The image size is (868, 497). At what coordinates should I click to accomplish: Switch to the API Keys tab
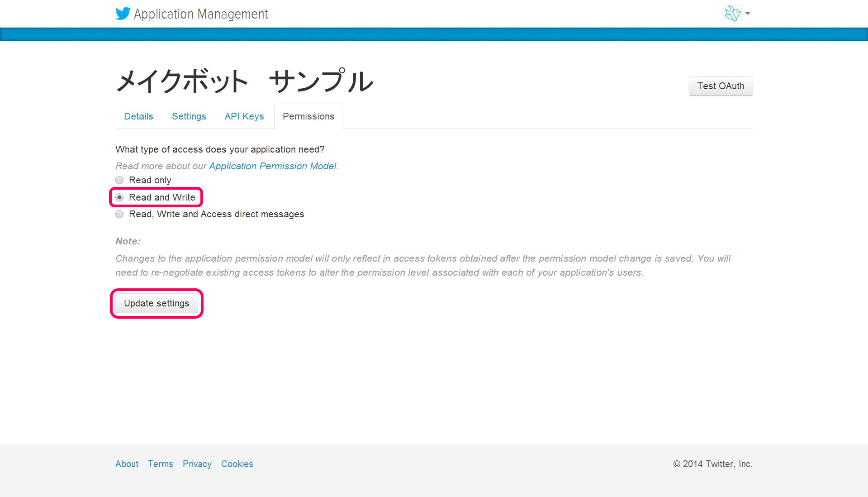pos(244,116)
